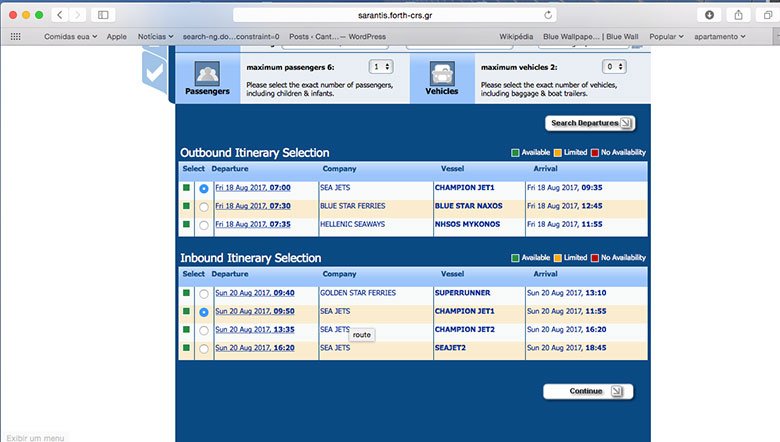The height and width of the screenshot is (442, 780).
Task: Click green availability square for 13:35 departure
Action: pos(186,329)
